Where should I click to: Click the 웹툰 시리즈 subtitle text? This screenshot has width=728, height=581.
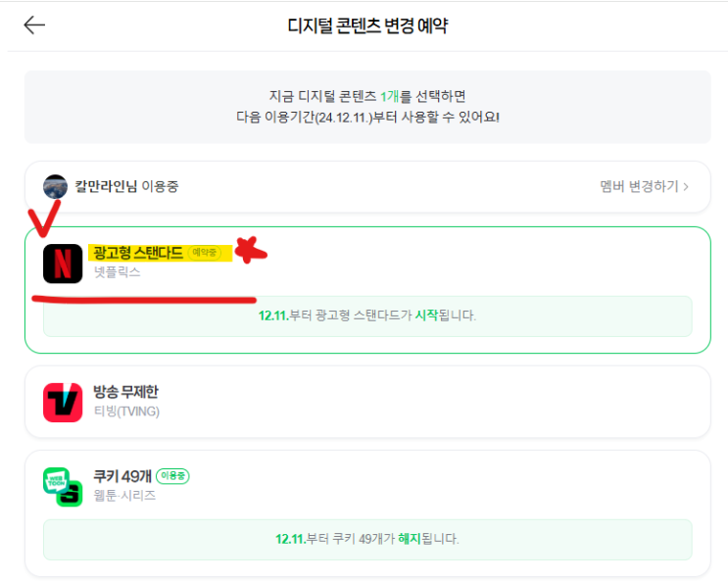pyautogui.click(x=124, y=495)
